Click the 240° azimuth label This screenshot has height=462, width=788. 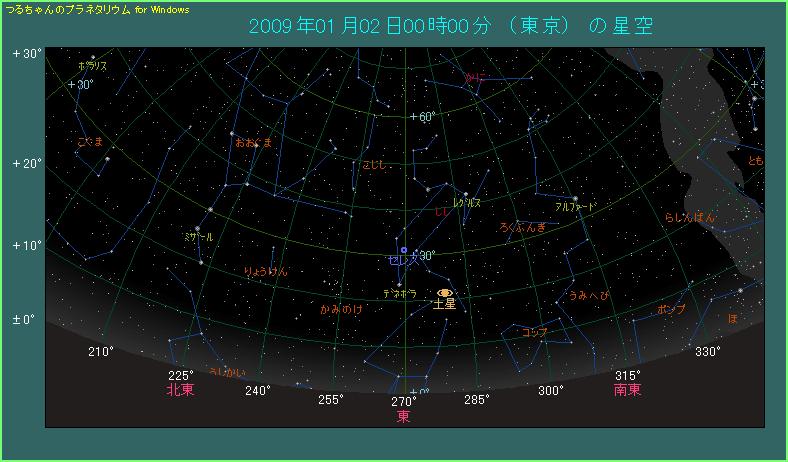[x=258, y=390]
